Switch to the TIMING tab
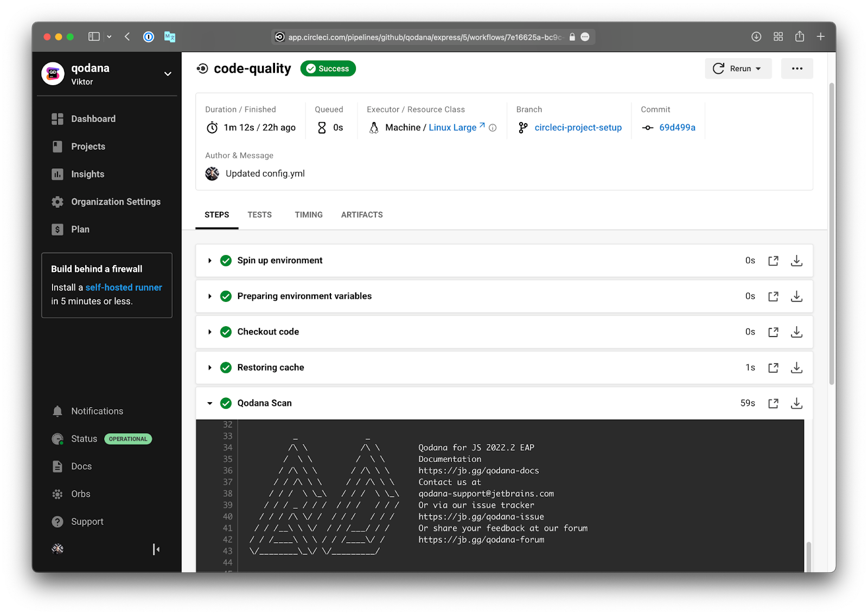Viewport: 868px width, 615px height. [x=309, y=215]
